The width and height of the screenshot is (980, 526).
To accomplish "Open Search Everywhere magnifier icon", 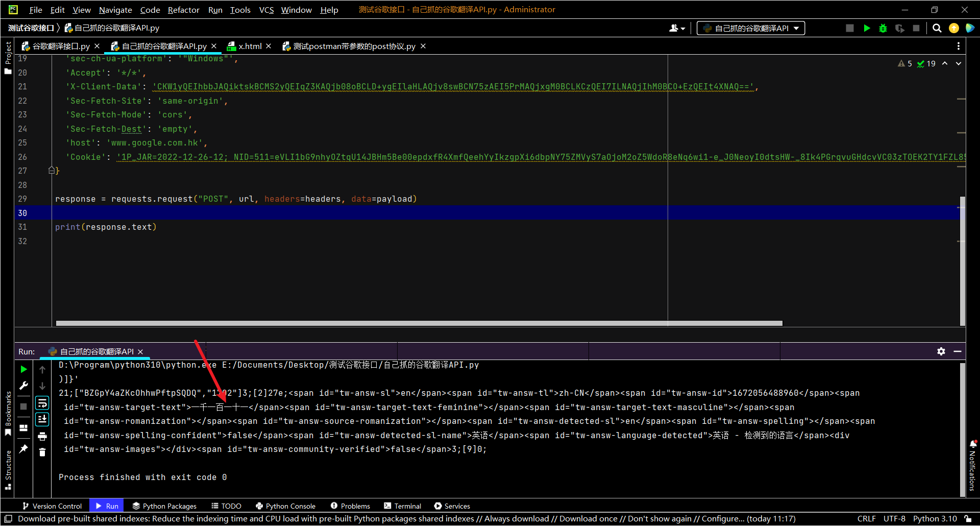I will pyautogui.click(x=937, y=28).
